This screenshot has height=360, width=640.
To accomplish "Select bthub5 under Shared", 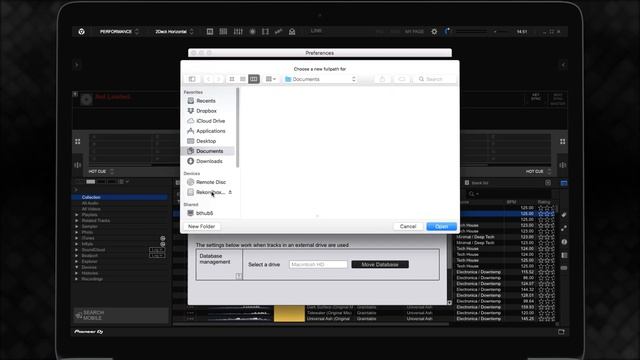I will click(209, 213).
